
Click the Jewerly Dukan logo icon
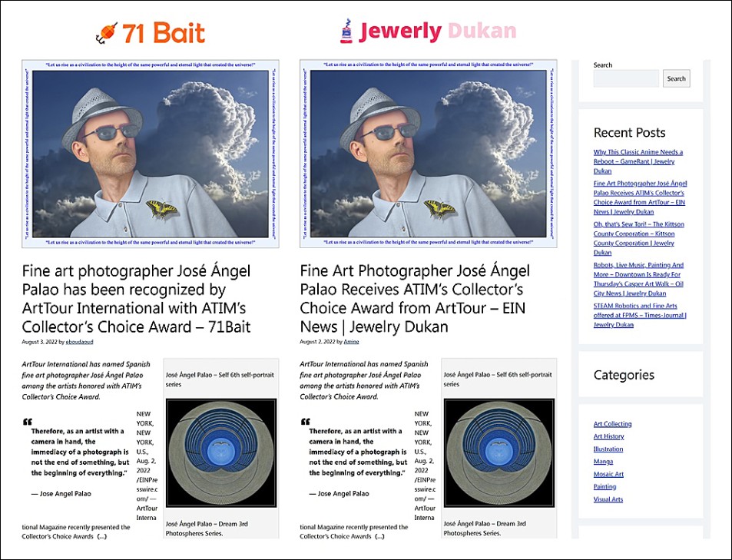tap(346, 31)
